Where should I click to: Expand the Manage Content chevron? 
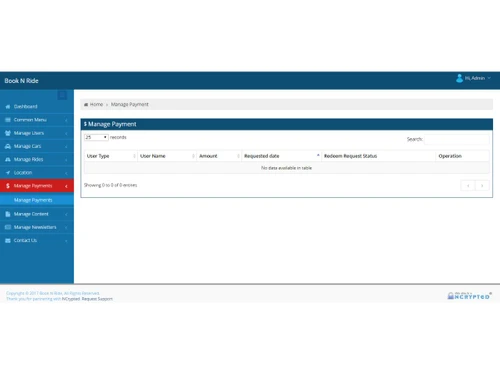pos(66,214)
